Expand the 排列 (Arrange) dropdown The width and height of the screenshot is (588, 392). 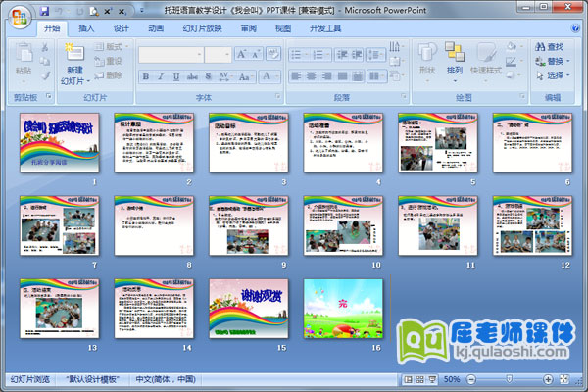pos(455,61)
